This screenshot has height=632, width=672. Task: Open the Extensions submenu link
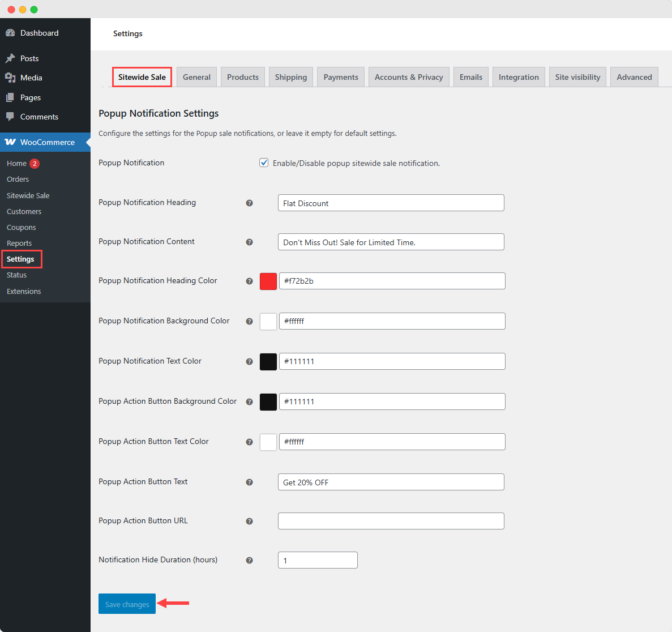[x=24, y=291]
